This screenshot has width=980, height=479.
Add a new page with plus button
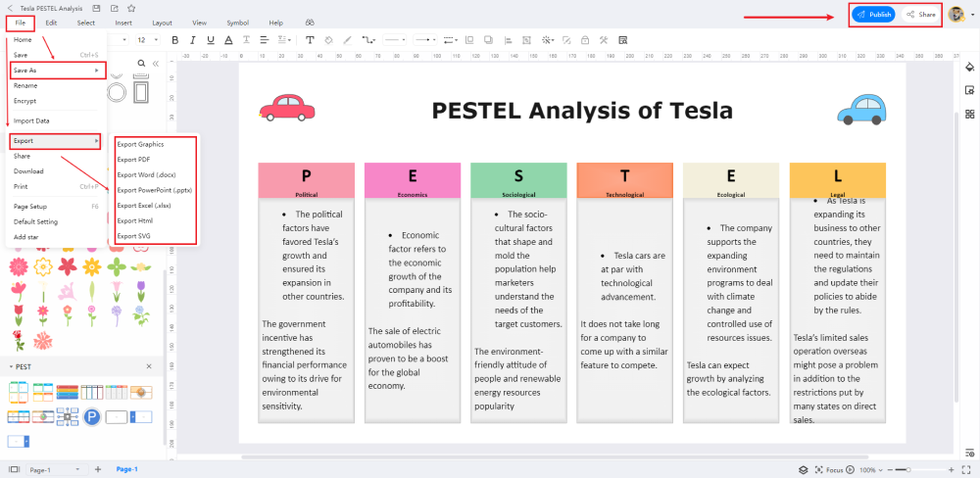(97, 469)
